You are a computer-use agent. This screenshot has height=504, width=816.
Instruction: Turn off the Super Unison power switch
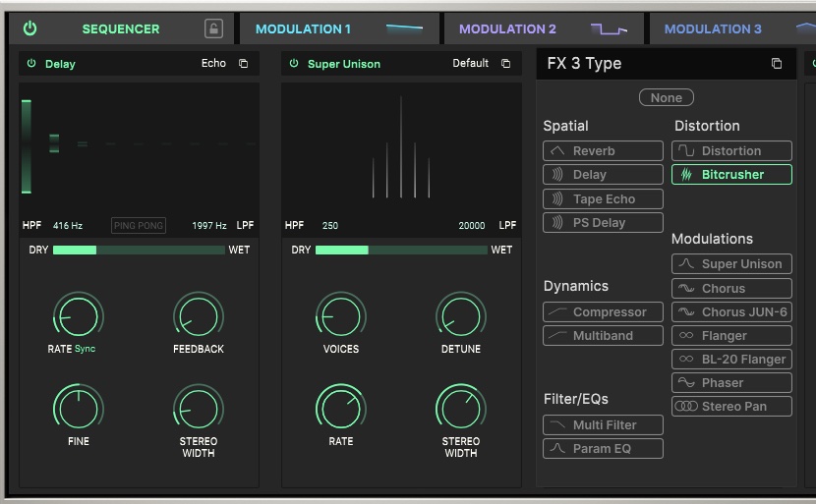294,64
